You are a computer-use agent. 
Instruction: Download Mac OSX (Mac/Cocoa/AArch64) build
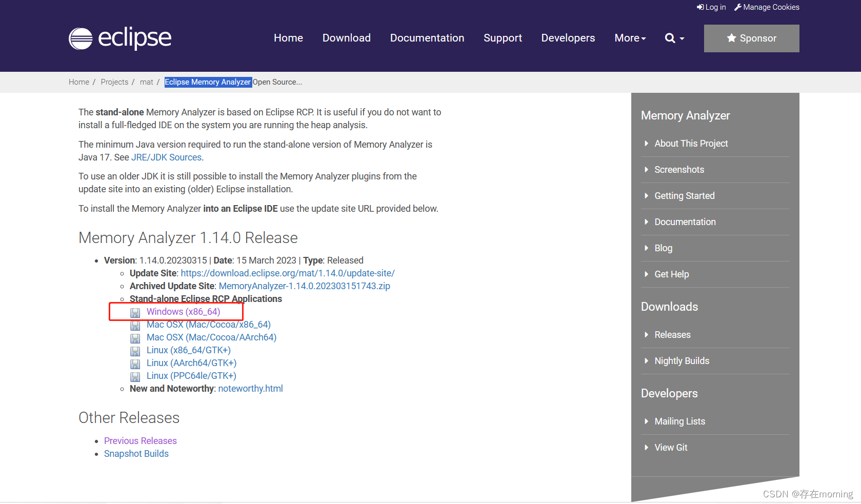(211, 337)
